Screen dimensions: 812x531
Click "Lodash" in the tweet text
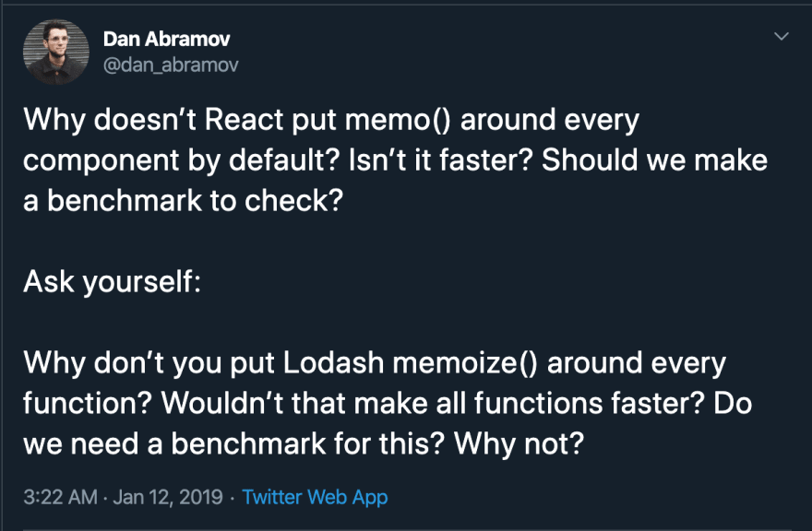pos(333,362)
